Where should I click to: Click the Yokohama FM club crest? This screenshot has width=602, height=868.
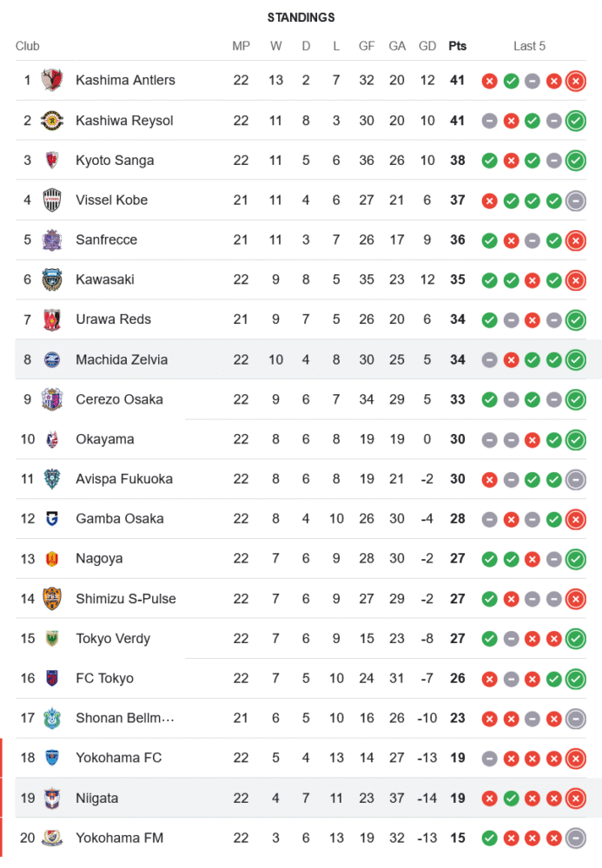tap(52, 838)
